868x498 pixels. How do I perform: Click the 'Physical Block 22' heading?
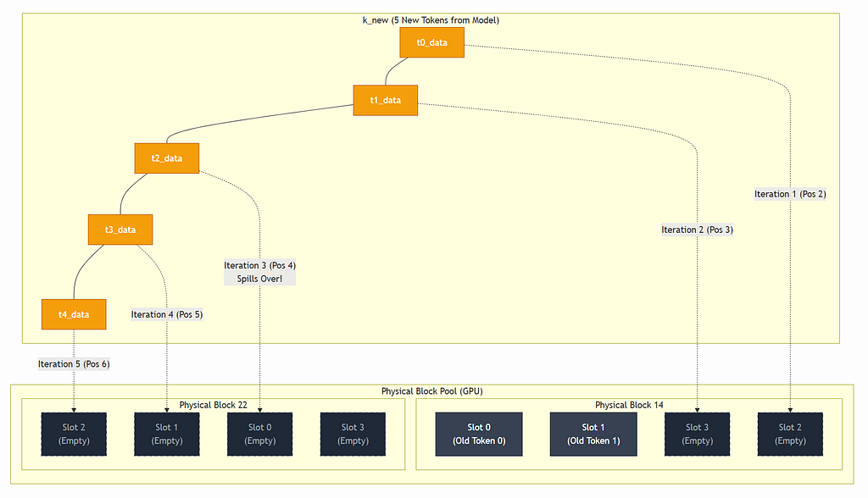pyautogui.click(x=213, y=405)
